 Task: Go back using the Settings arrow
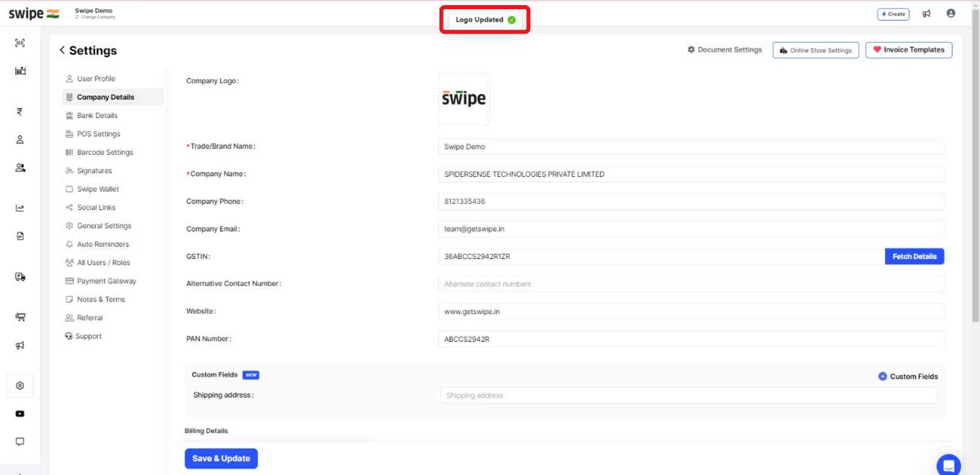click(62, 50)
